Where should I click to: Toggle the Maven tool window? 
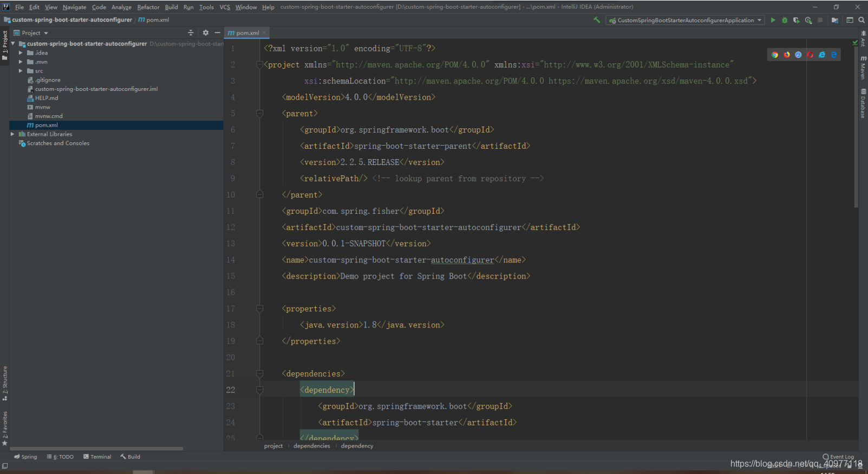[x=863, y=68]
